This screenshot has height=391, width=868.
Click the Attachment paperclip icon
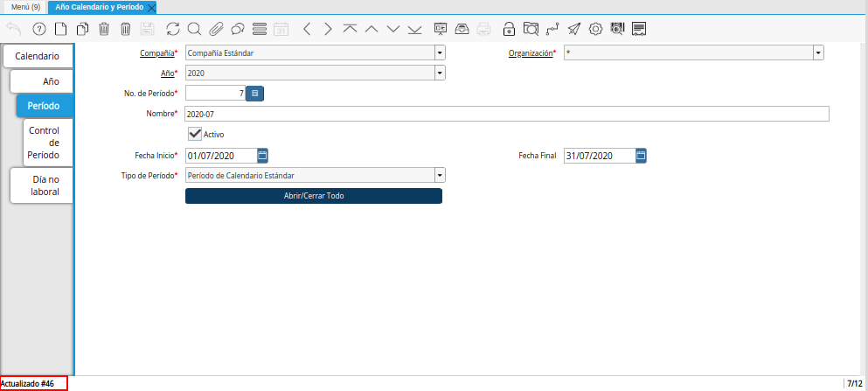(x=216, y=29)
